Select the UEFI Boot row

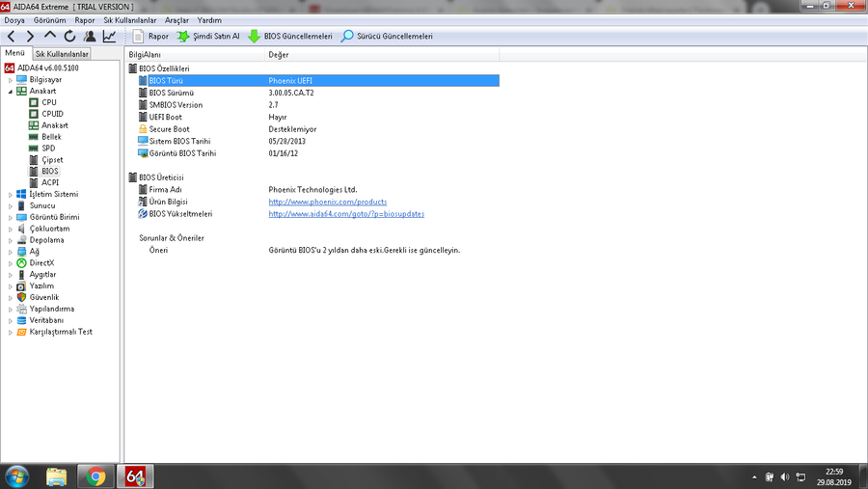pos(318,118)
